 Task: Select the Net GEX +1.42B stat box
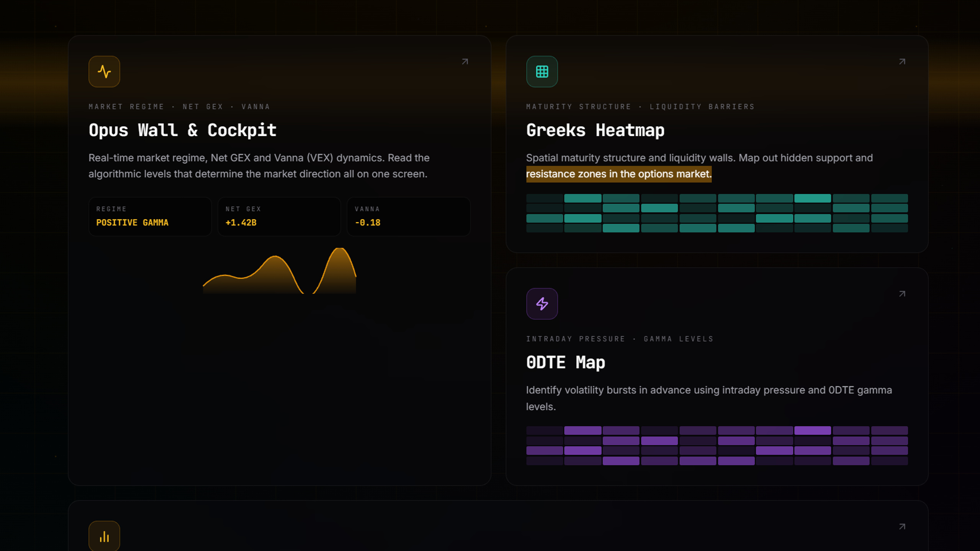279,217
